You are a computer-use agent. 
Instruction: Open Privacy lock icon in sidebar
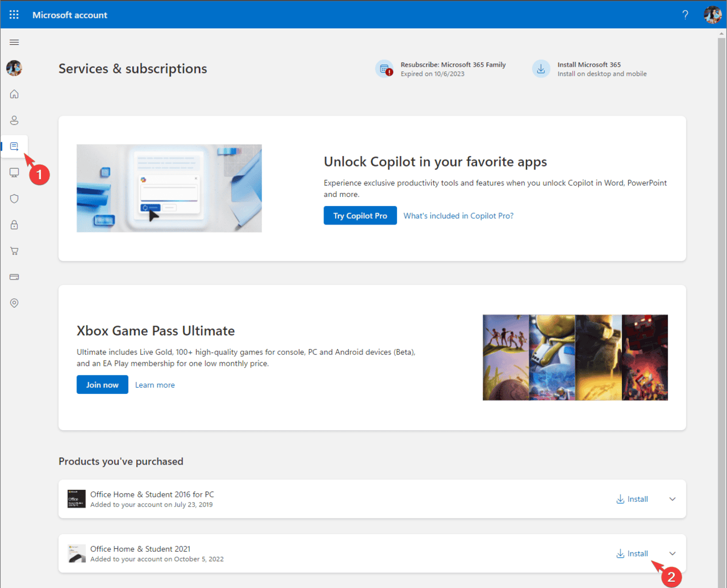(14, 225)
